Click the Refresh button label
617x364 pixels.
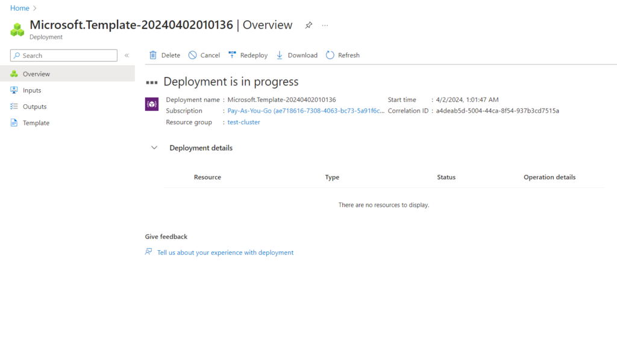(349, 55)
